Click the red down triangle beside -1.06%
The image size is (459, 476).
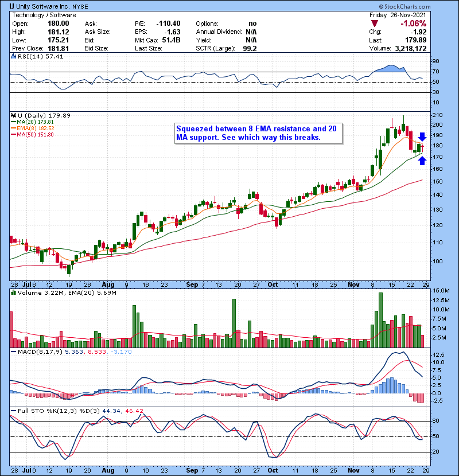click(x=375, y=24)
